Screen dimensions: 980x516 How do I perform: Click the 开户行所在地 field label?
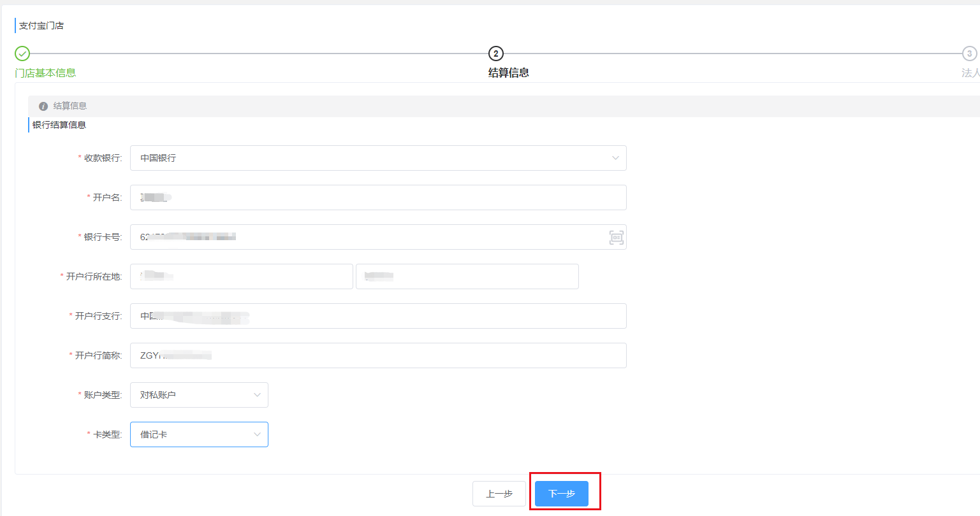[x=94, y=276]
